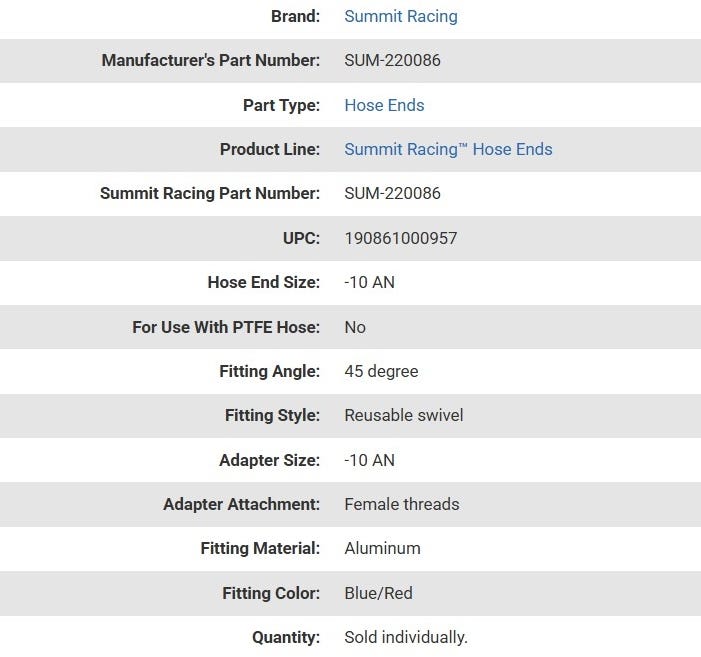
Task: Open Summit Racing™ Hose Ends product line
Action: pyautogui.click(x=448, y=149)
